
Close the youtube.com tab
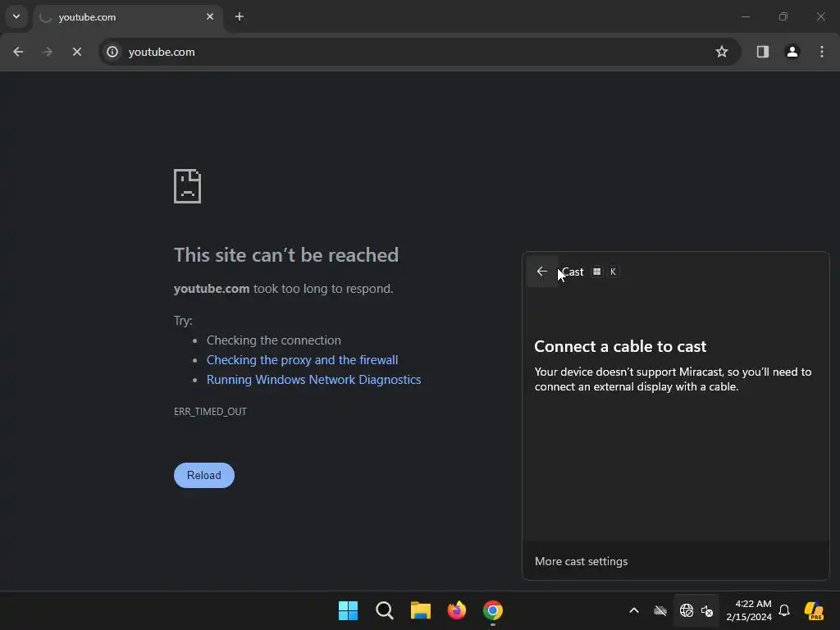[x=210, y=16]
